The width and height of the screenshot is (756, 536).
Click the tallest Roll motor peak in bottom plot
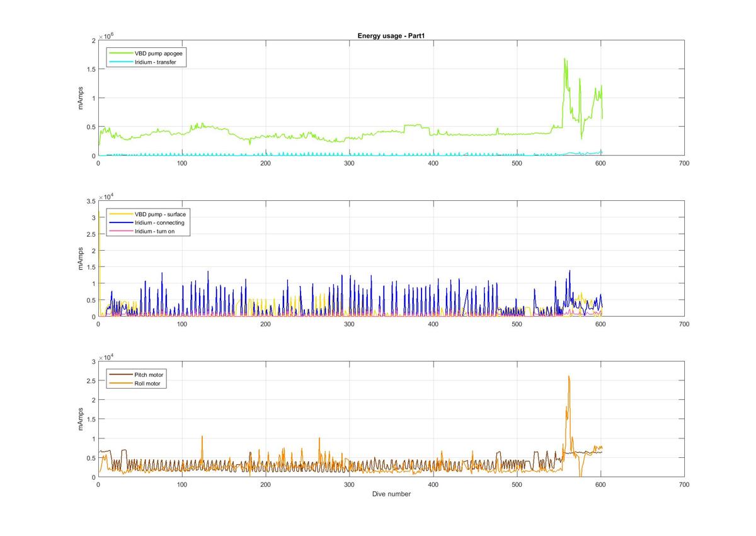[569, 377]
